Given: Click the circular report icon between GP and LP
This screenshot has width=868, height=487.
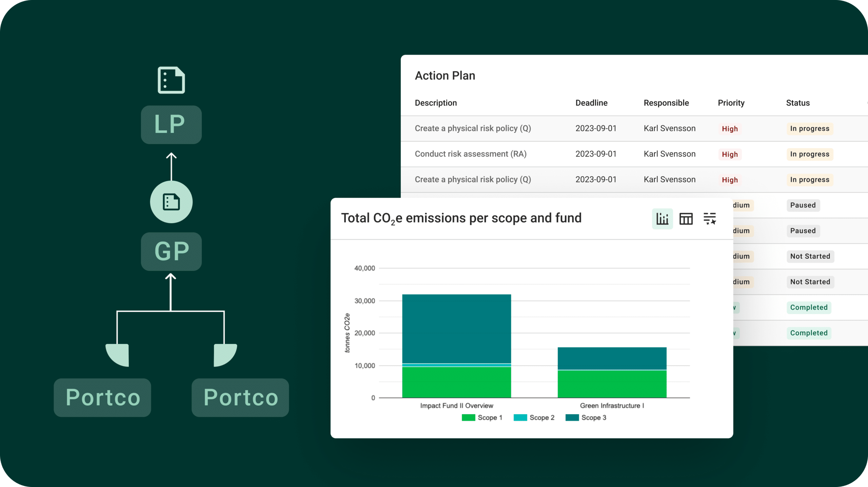Looking at the screenshot, I should click(171, 202).
